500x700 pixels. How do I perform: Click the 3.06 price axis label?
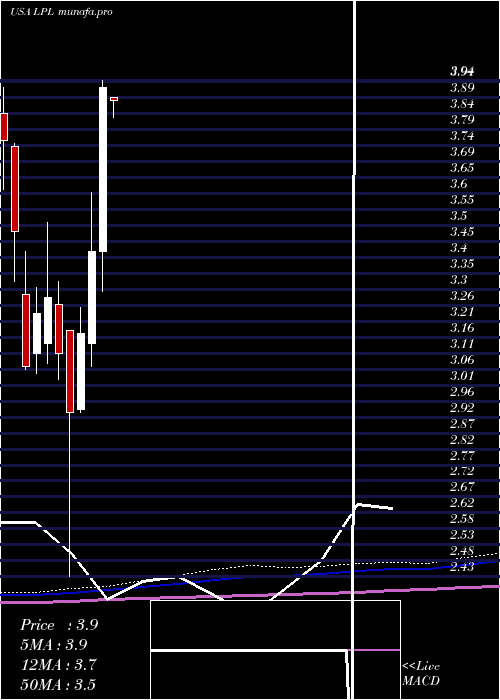click(x=462, y=360)
